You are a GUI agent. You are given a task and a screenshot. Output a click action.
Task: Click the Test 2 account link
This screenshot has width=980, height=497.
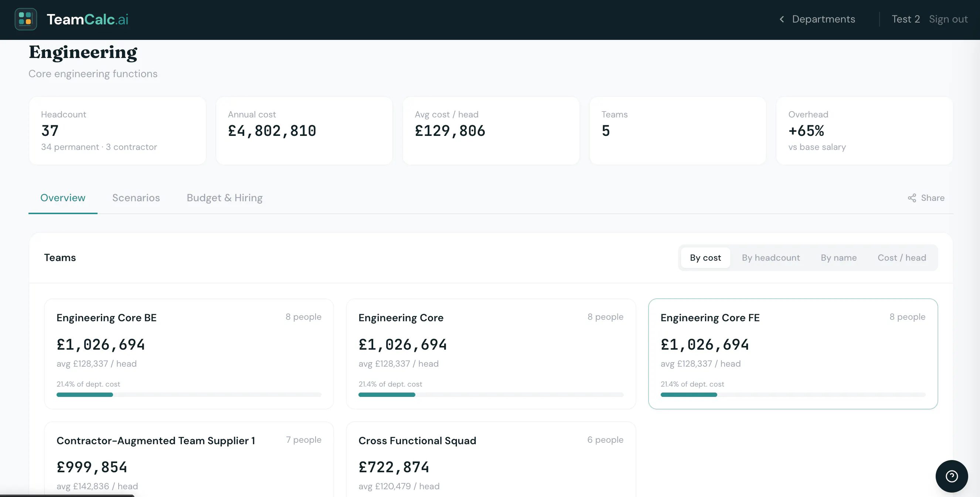tap(905, 19)
